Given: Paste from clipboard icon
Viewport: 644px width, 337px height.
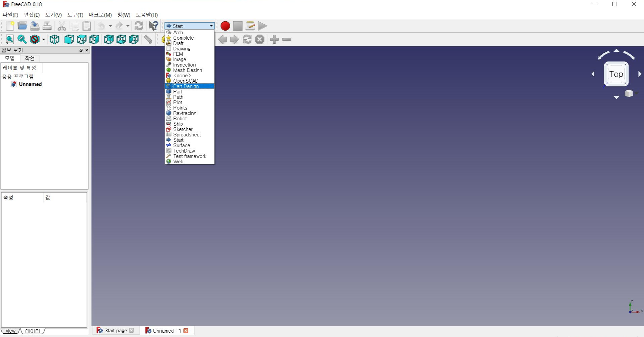Looking at the screenshot, I should point(87,26).
